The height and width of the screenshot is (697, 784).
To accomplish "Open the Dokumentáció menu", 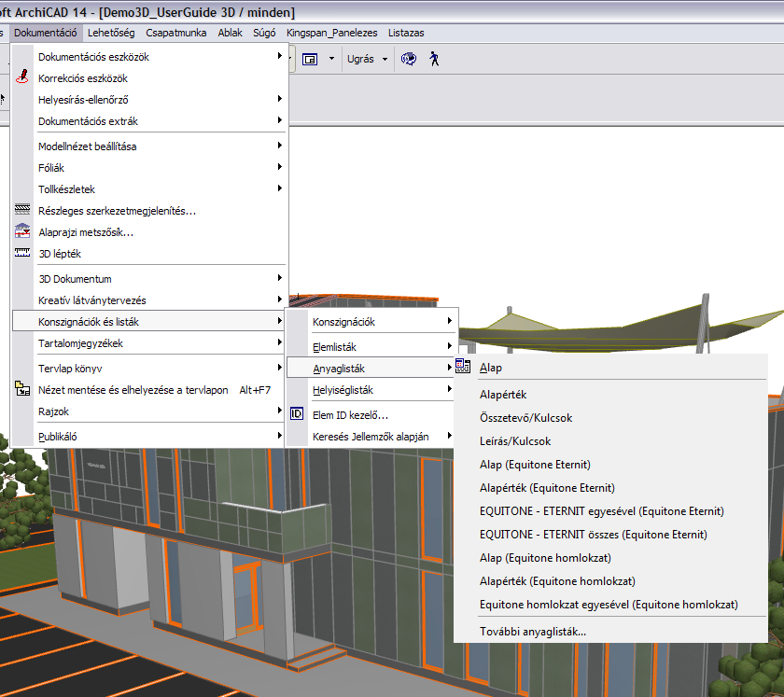I will tap(46, 33).
